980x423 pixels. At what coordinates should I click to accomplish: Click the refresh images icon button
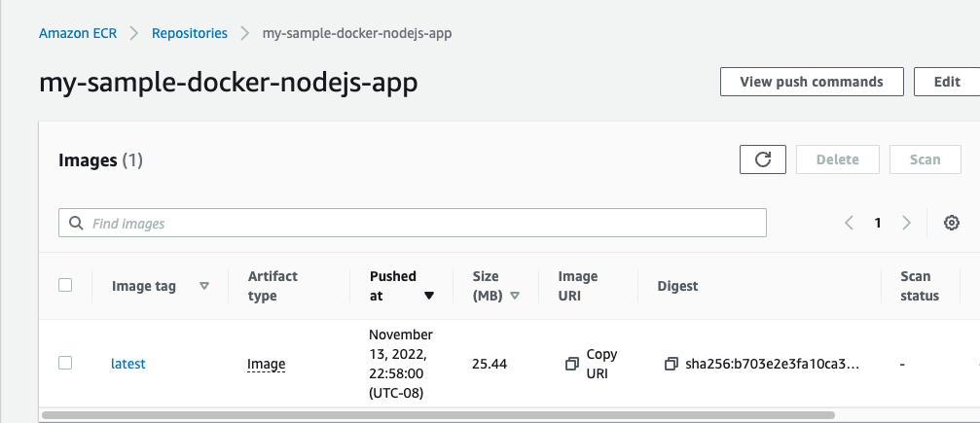pos(763,159)
